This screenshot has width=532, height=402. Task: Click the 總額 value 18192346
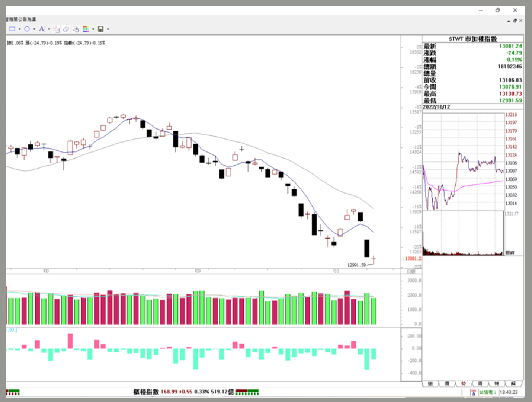click(x=510, y=67)
